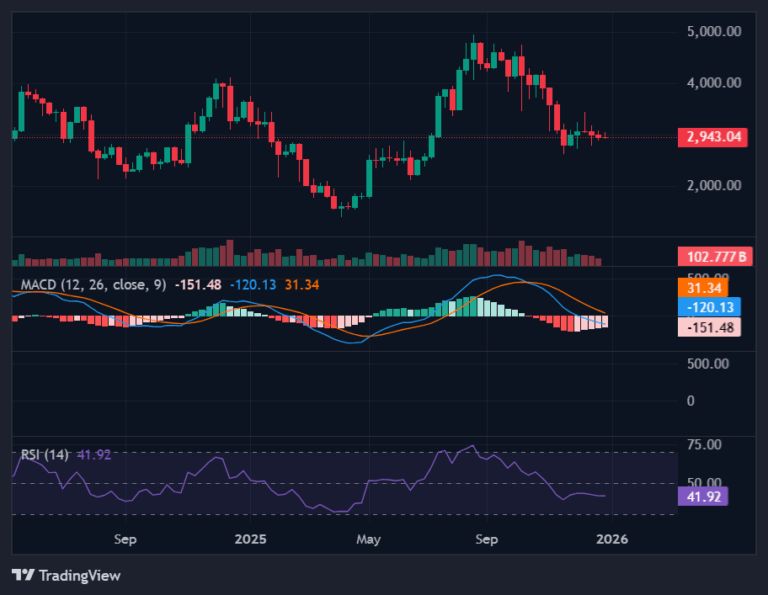768x595 pixels.
Task: Click the 2026 label on time axis
Action: [x=612, y=539]
